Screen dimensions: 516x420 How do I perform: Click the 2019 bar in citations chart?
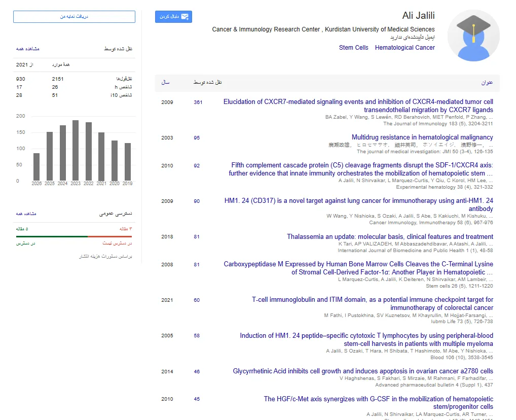coord(128,162)
